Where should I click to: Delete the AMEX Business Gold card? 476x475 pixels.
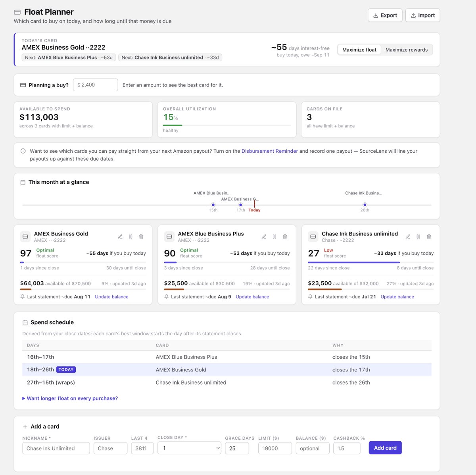click(141, 237)
